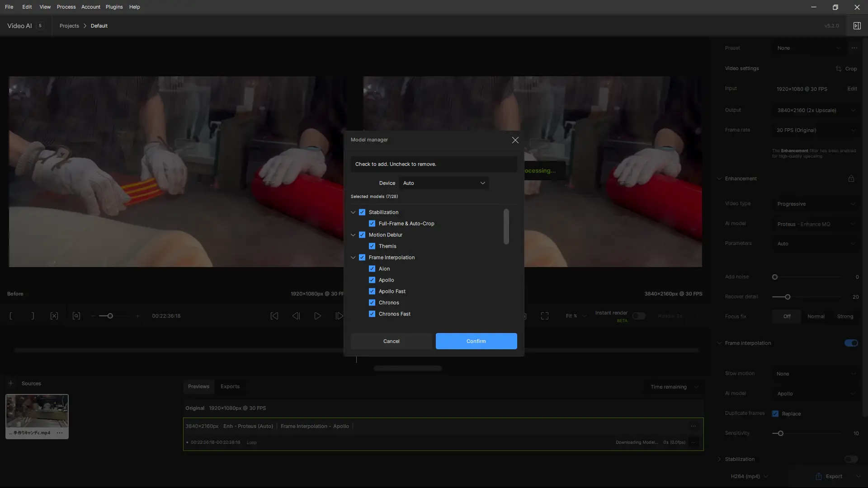The height and width of the screenshot is (488, 868).
Task: Close the Model manager dialog
Action: 515,140
